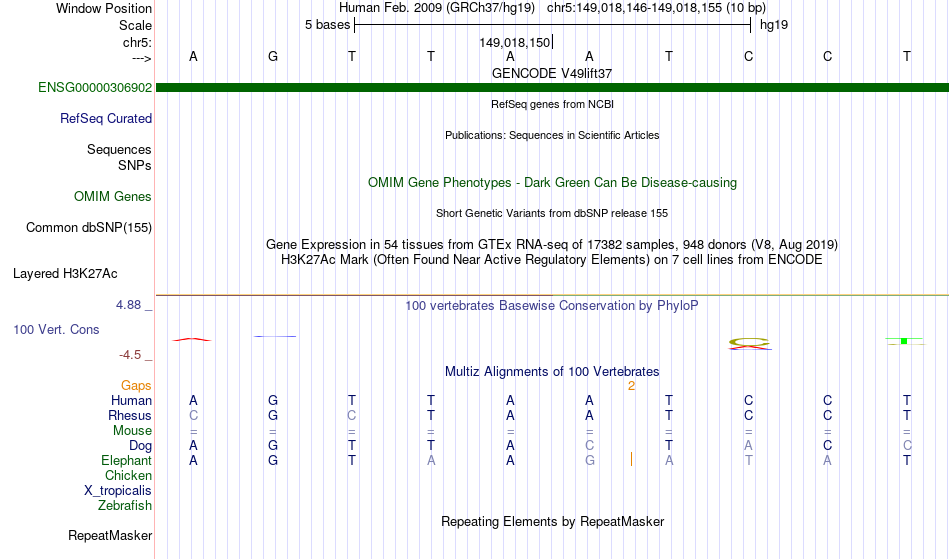Click the hg19 assembly label by the scale

pos(774,25)
